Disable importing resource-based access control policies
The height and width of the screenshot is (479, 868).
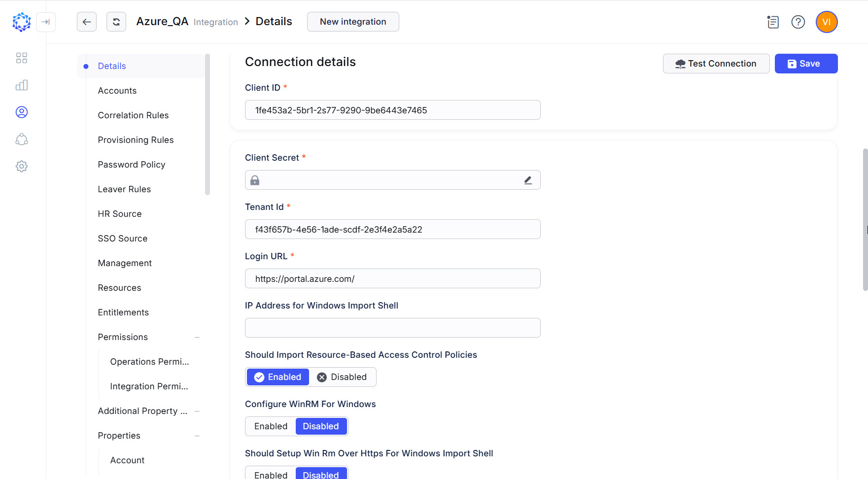pos(343,377)
